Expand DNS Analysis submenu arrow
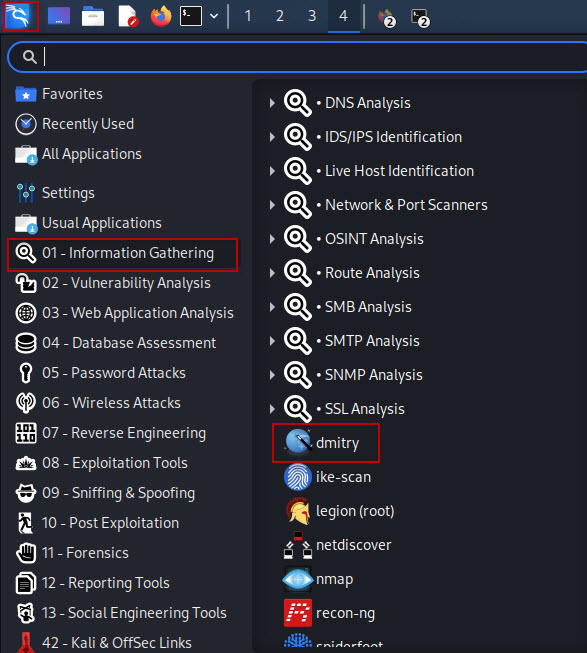The height and width of the screenshot is (653, 587). (272, 103)
